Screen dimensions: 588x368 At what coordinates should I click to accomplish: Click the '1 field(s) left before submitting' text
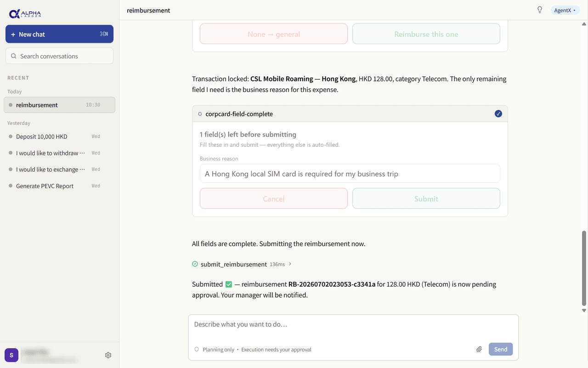[x=248, y=135]
